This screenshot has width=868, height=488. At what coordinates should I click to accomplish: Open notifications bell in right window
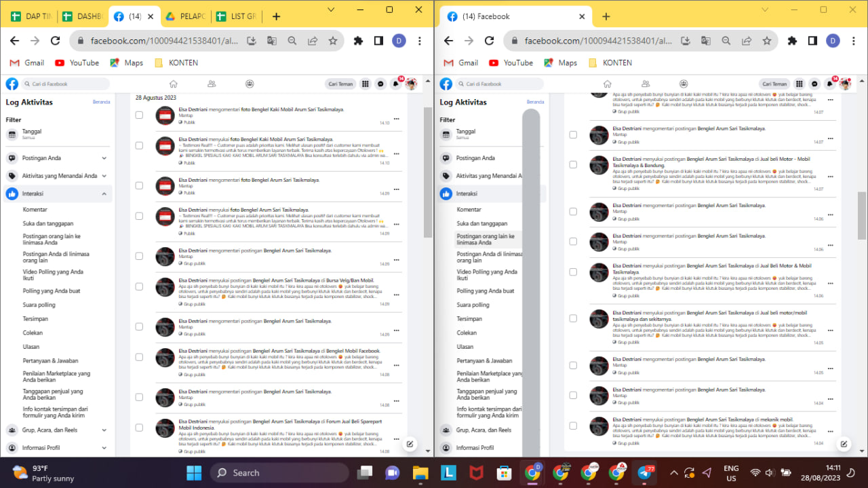830,84
